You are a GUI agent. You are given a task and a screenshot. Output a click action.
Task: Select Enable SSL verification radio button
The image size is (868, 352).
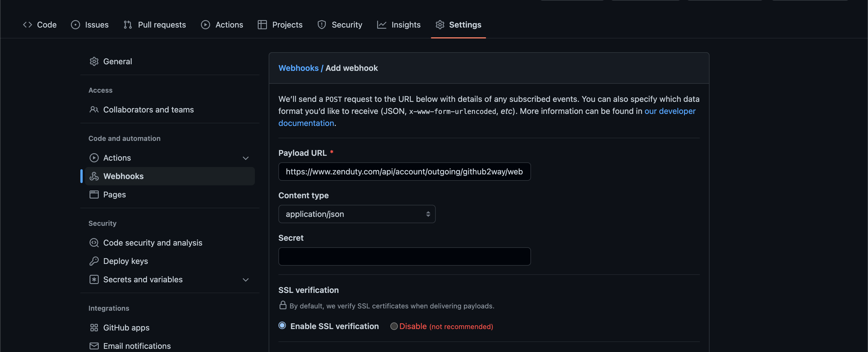click(x=282, y=325)
